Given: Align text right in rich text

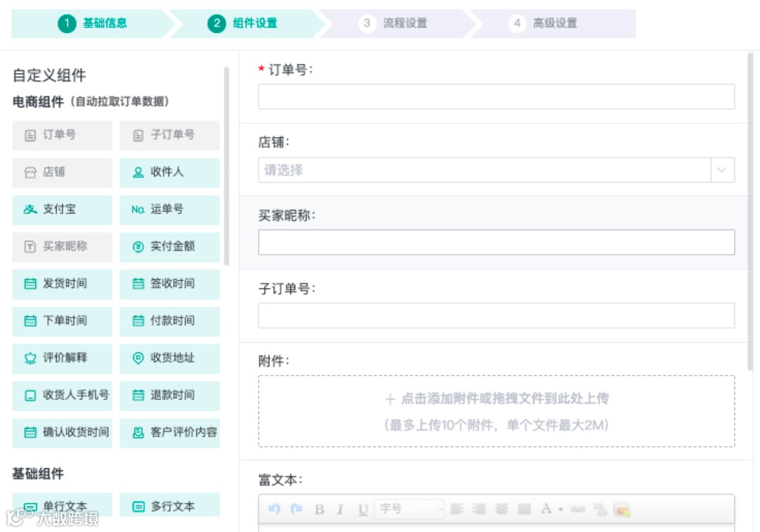Looking at the screenshot, I should (479, 509).
